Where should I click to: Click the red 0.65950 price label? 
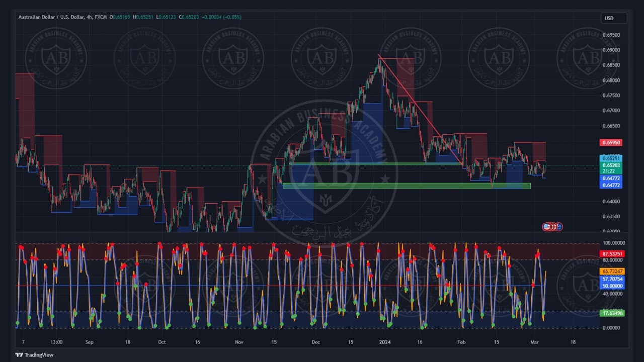[x=611, y=143]
